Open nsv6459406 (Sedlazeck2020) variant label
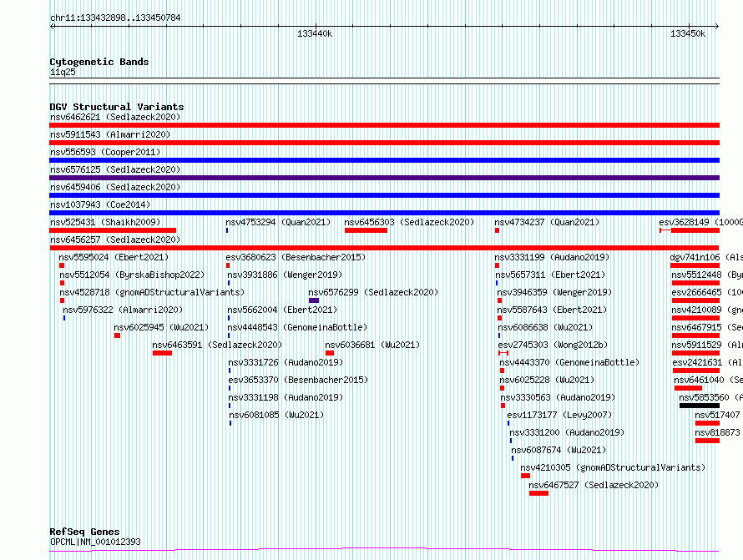The width and height of the screenshot is (743, 560). pos(115,187)
